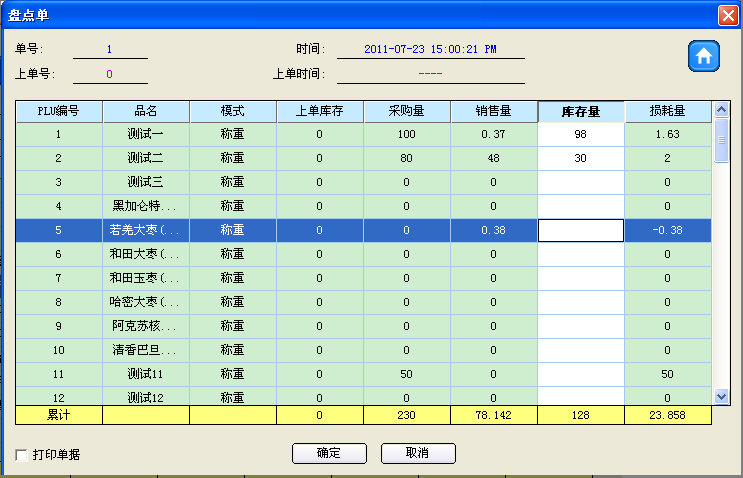Image resolution: width=743 pixels, height=478 pixels.
Task: Select the row for 测试11
Action: coord(146,374)
